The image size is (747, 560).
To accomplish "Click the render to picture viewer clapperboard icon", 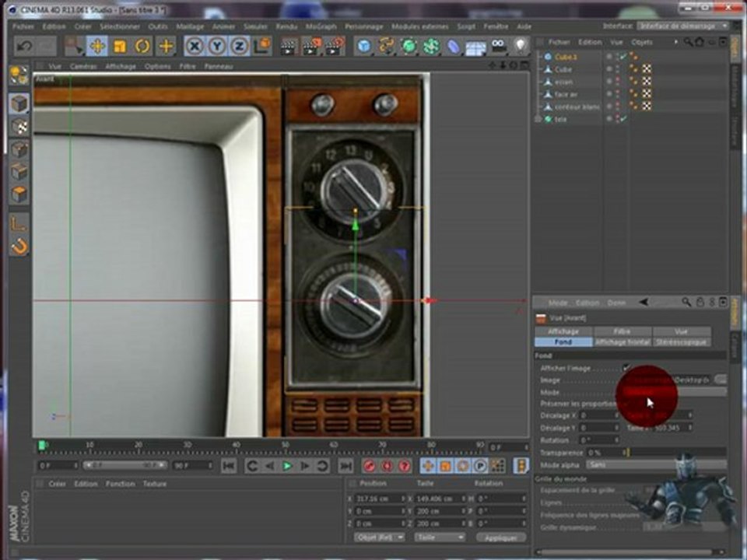I will pos(311,46).
